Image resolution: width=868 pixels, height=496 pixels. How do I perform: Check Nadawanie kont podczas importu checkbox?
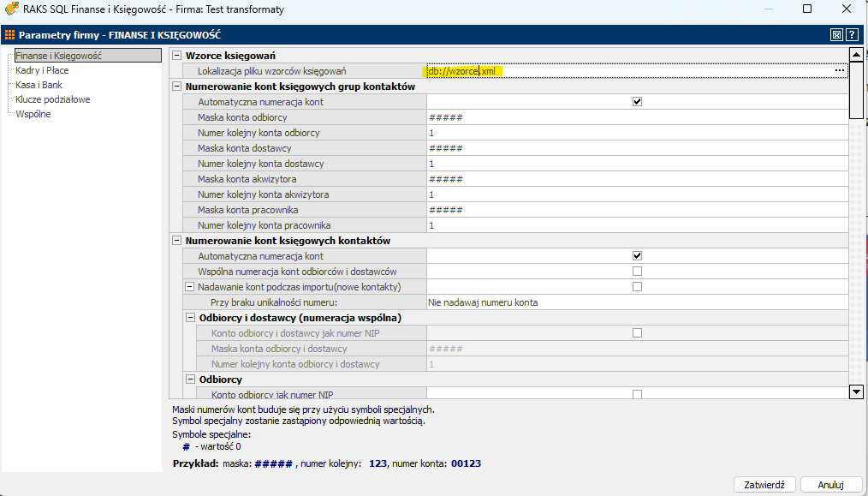(637, 287)
